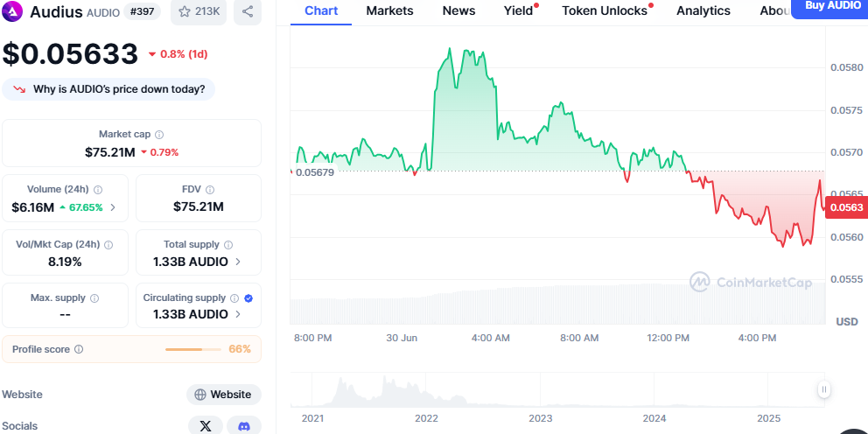Click the #397 rank badge
868x434 pixels.
click(143, 11)
